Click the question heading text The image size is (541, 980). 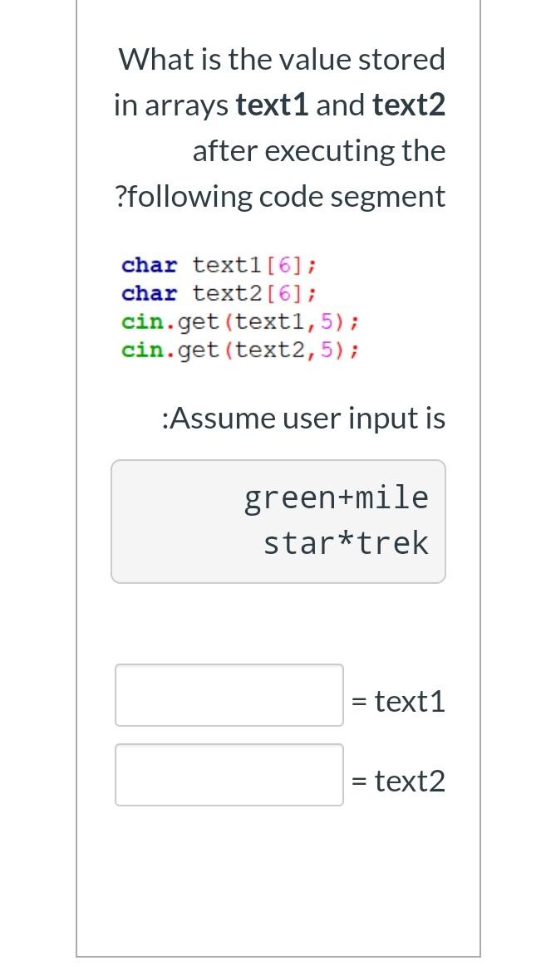pos(281,58)
